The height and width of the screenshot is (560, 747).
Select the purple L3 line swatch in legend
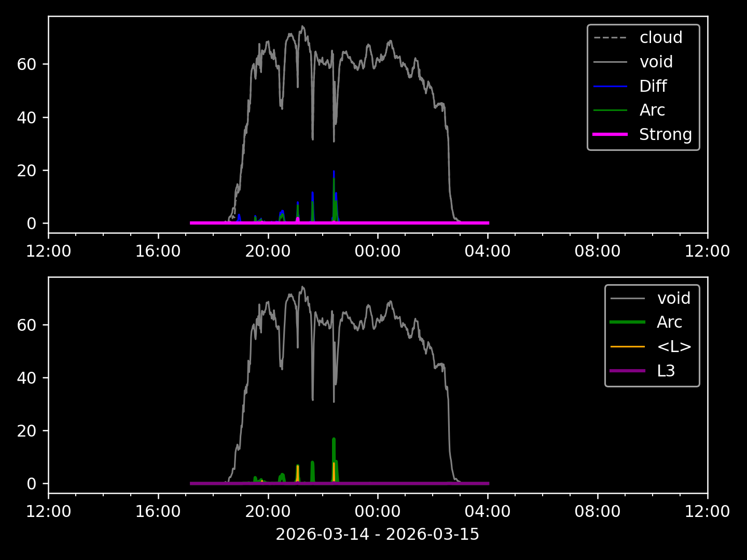628,371
